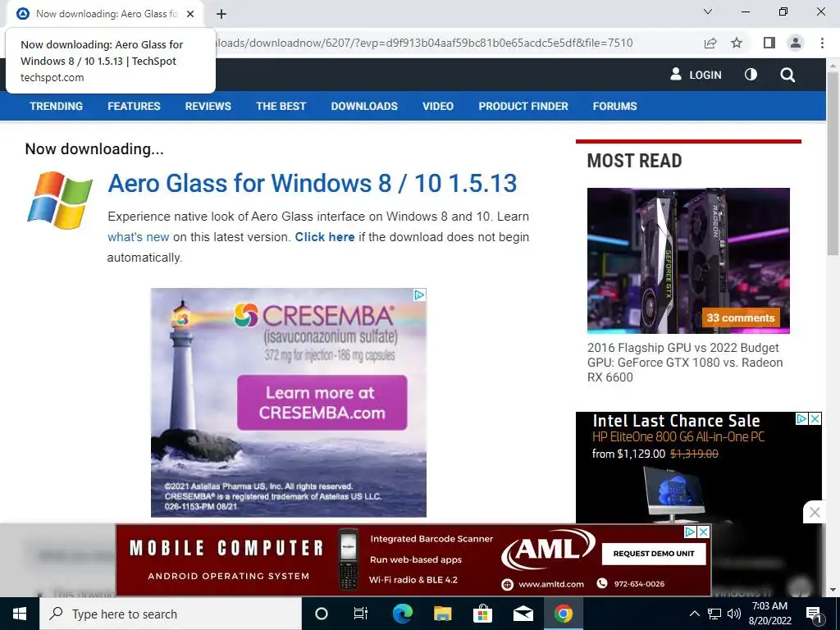Open a new tab with the plus button
This screenshot has height=630, width=840.
pos(221,14)
